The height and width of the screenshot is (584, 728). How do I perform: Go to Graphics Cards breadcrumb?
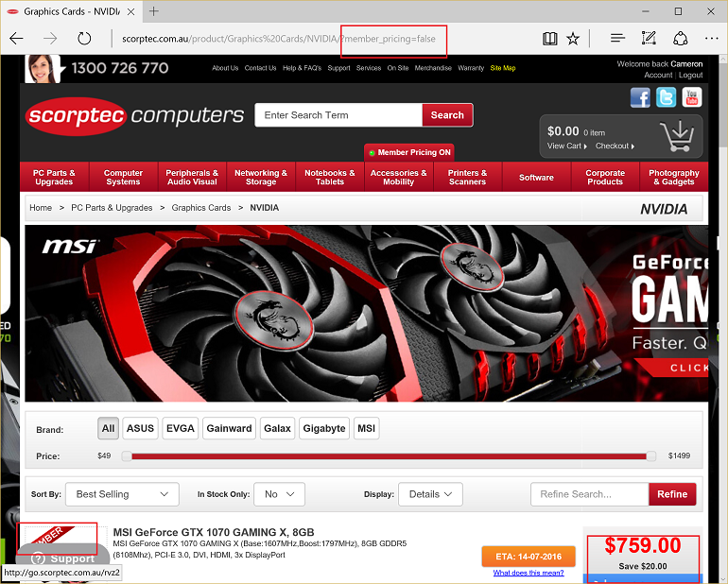[x=201, y=208]
